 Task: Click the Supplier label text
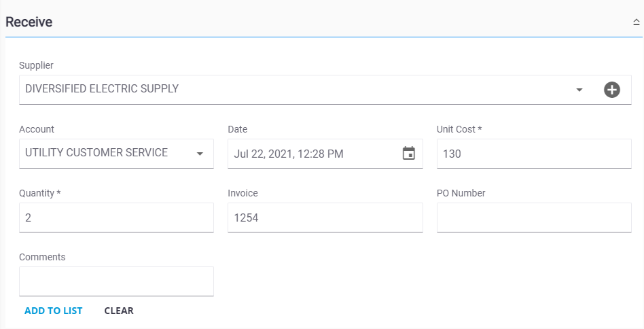[x=36, y=65]
